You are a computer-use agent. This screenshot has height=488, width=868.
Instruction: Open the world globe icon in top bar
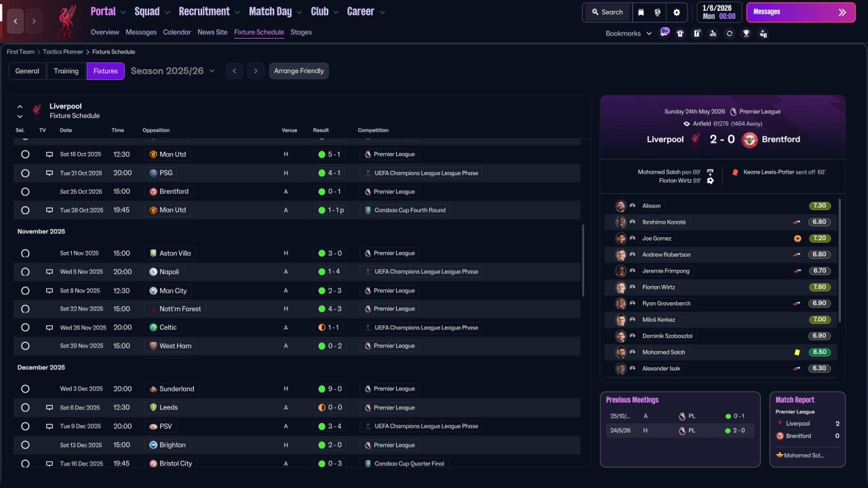point(657,12)
